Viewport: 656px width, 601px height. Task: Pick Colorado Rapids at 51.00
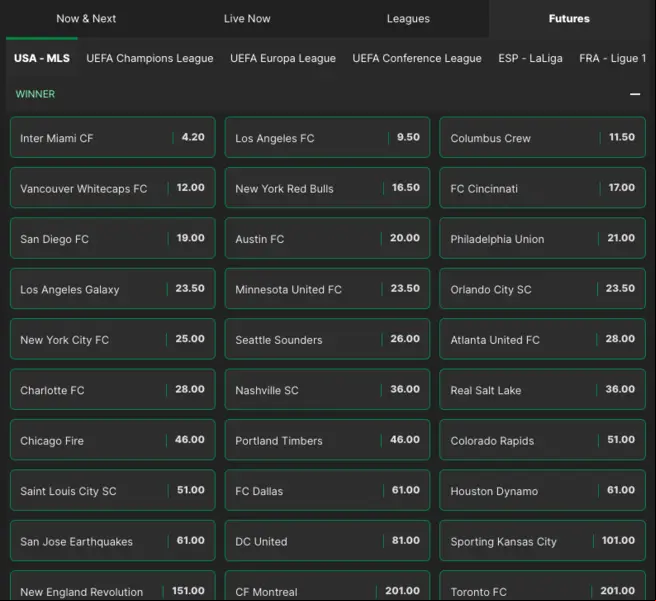pos(542,440)
